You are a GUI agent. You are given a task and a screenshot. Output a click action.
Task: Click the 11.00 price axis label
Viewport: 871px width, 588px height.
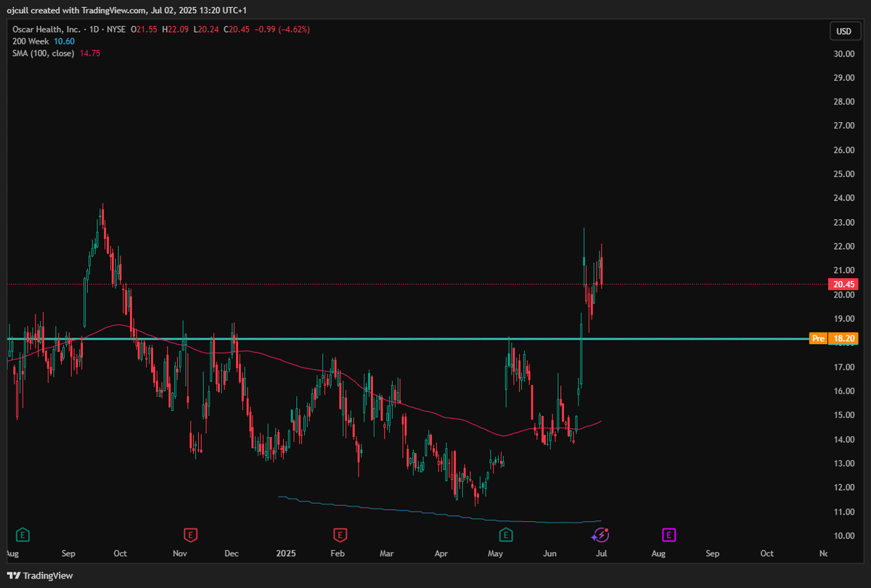click(843, 512)
